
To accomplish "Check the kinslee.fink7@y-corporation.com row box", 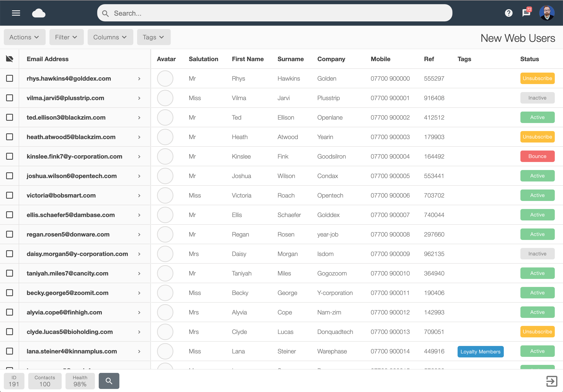I will pos(10,156).
